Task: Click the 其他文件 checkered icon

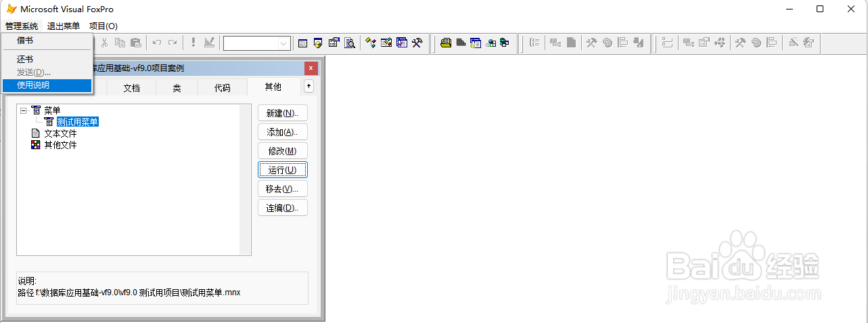Action: [36, 145]
